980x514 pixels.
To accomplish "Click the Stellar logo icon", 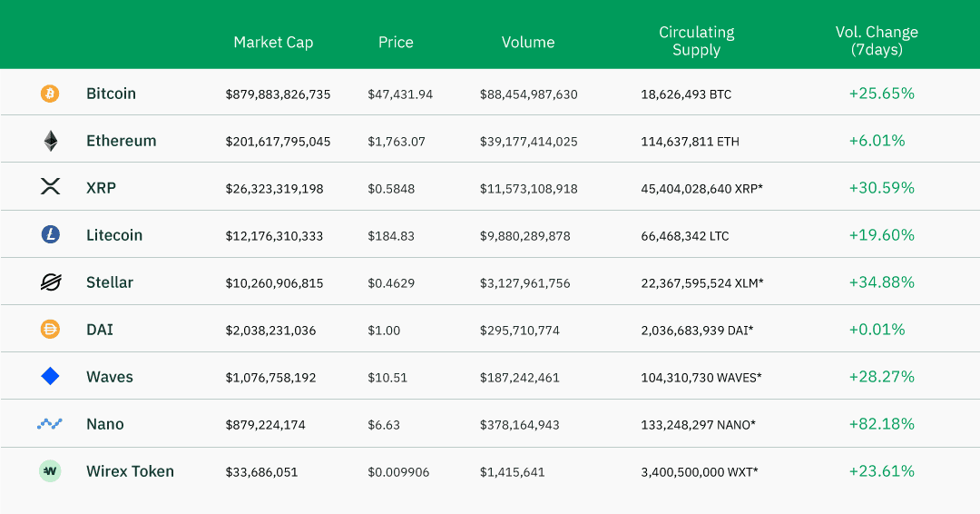I will [50, 282].
